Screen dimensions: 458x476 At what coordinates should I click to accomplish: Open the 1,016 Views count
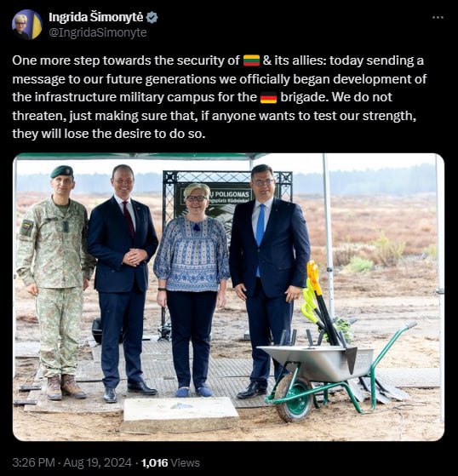[170, 462]
